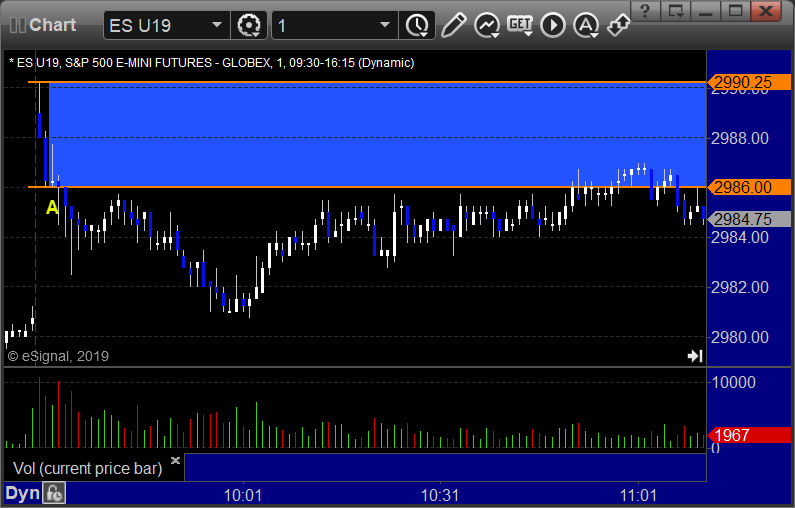795x508 pixels.
Task: Start bar replay with the play icon
Action: pyautogui.click(x=553, y=25)
